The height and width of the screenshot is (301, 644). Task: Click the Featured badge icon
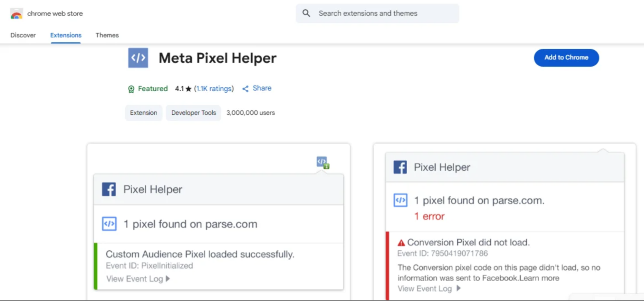[131, 89]
